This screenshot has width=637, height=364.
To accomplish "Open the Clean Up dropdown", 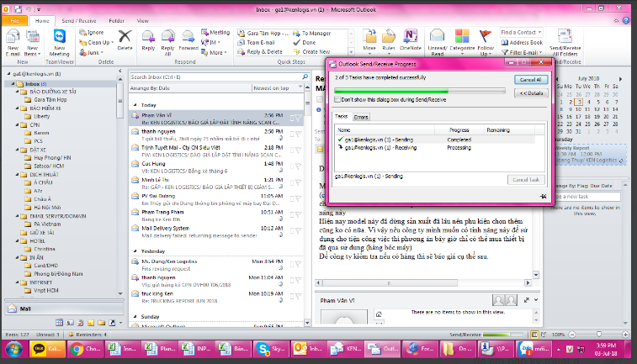I will 113,42.
